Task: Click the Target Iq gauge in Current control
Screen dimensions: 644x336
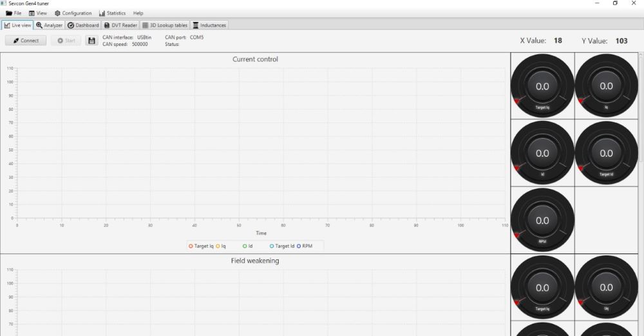Action: click(542, 86)
